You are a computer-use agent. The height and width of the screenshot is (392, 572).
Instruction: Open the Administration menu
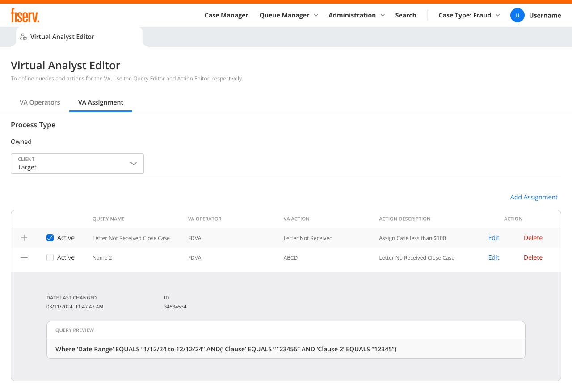(x=357, y=15)
